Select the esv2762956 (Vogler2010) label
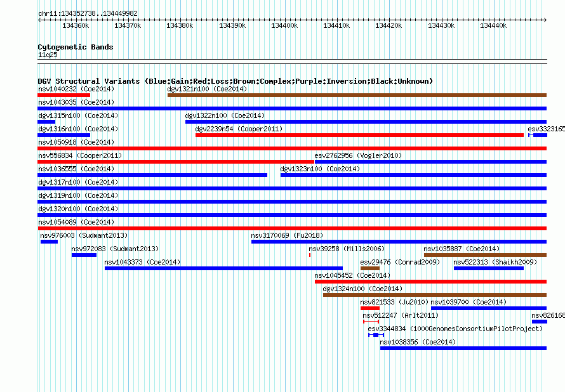Screen dimensions: 565x392 click(358, 155)
